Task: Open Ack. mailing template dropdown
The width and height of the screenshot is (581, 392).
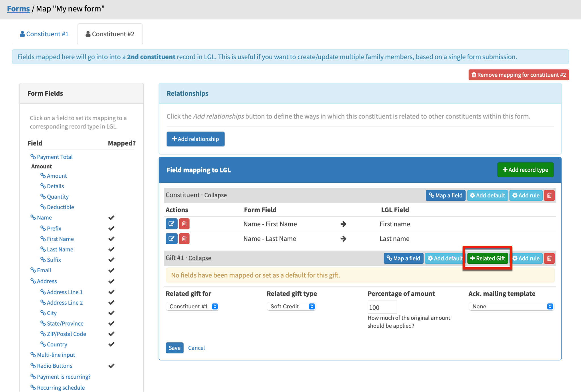Action: (511, 306)
